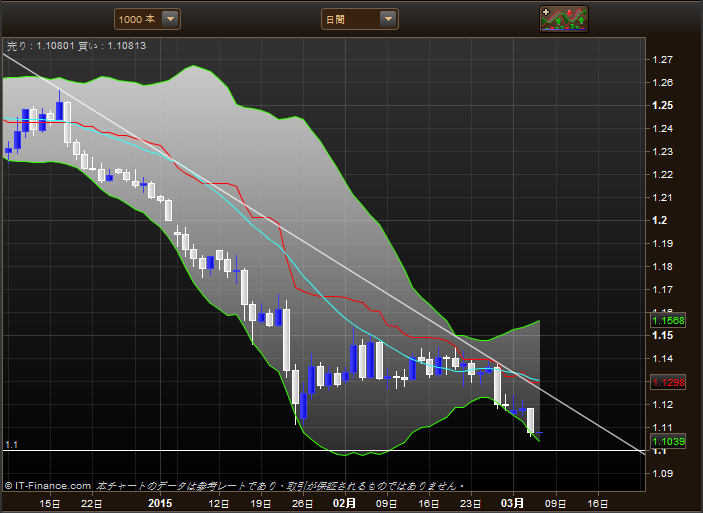Viewport: 703px width, 513px height.
Task: Open the 1000 本 bar count dropdown
Action: pos(148,19)
